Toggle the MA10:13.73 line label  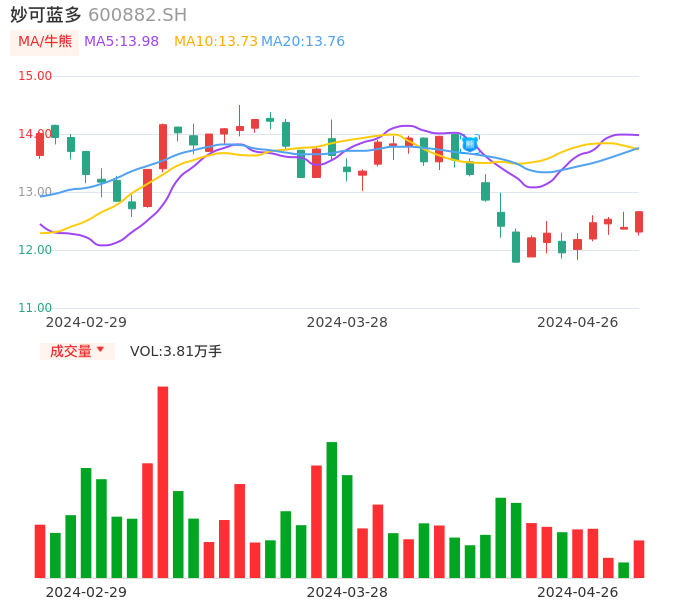pyautogui.click(x=216, y=42)
